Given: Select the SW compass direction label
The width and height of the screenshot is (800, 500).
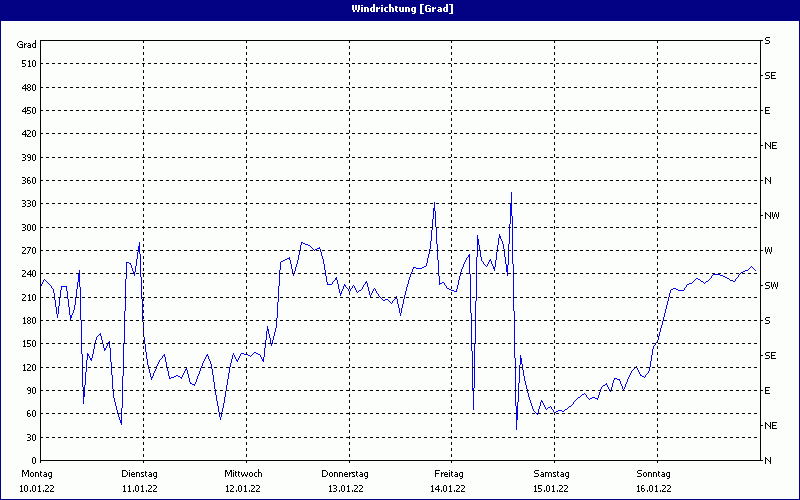Looking at the screenshot, I should [771, 285].
